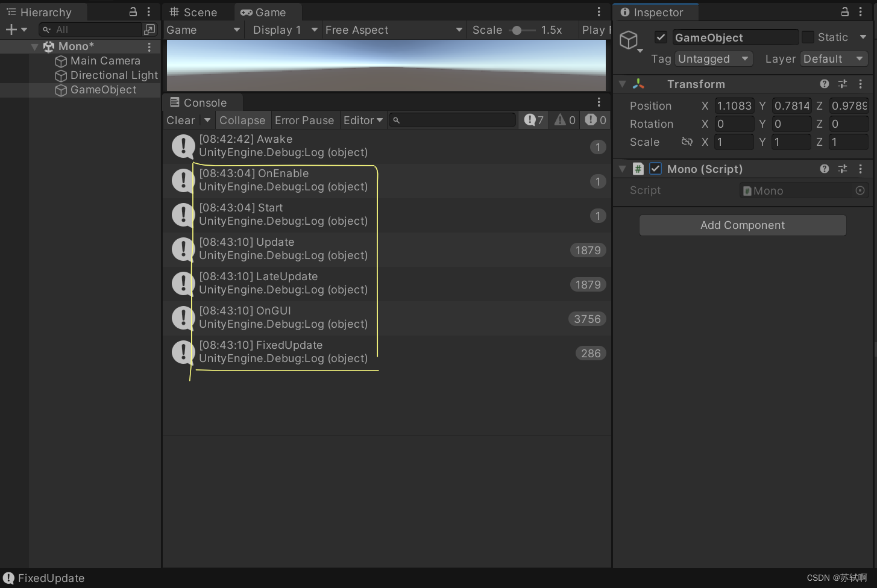The image size is (877, 588).
Task: Collapse the Mono scene expander in Hierarchy
Action: click(x=35, y=46)
